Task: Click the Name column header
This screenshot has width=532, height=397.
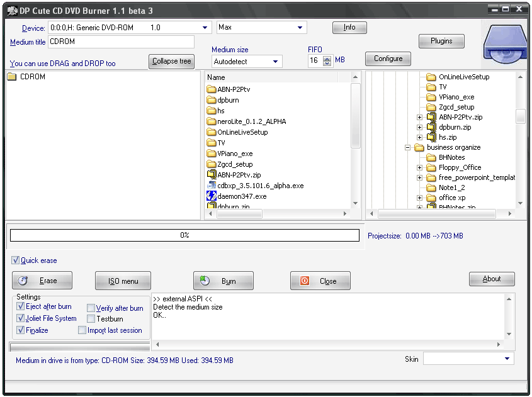Action: coord(272,77)
